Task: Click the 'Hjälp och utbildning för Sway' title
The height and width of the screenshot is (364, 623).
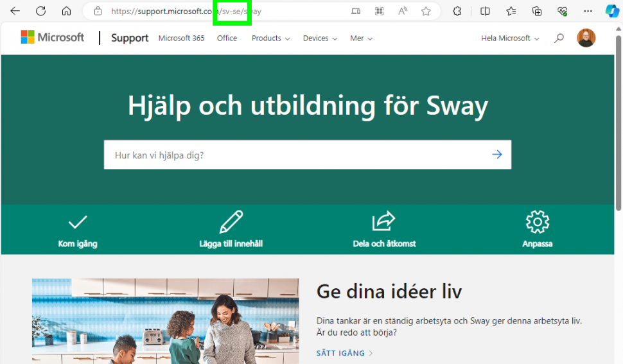Action: coord(308,106)
